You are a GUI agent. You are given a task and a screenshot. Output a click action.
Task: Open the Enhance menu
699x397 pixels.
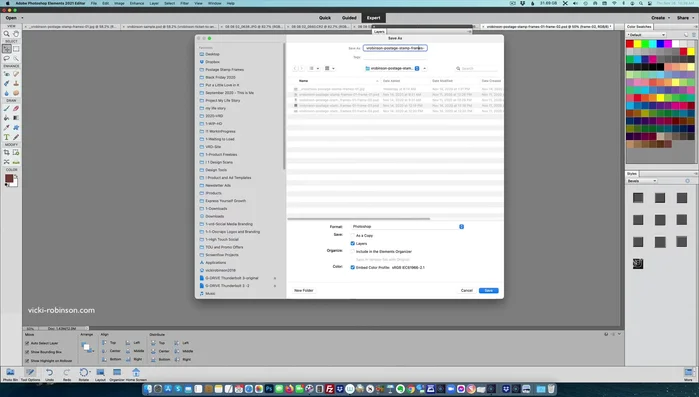pyautogui.click(x=136, y=3)
